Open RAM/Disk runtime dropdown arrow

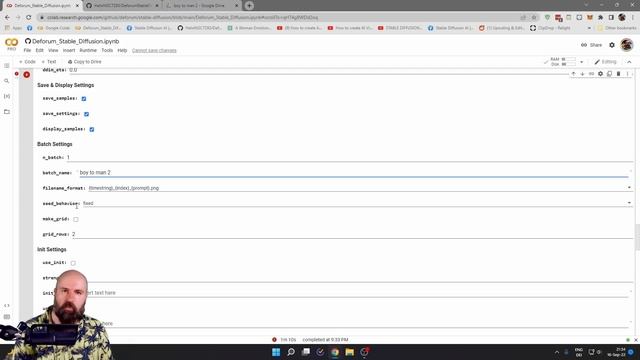click(x=582, y=62)
